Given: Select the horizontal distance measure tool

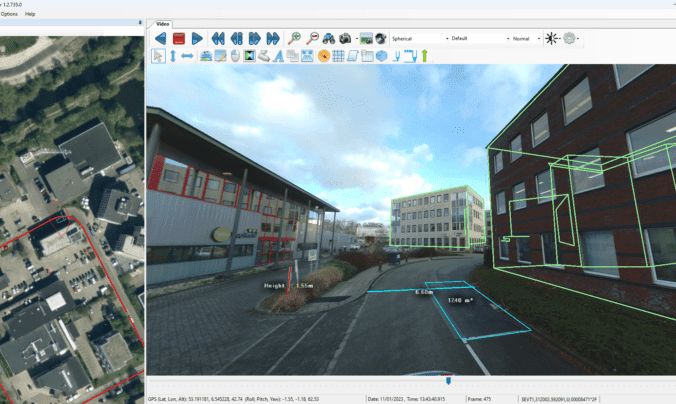Looking at the screenshot, I should (187, 56).
